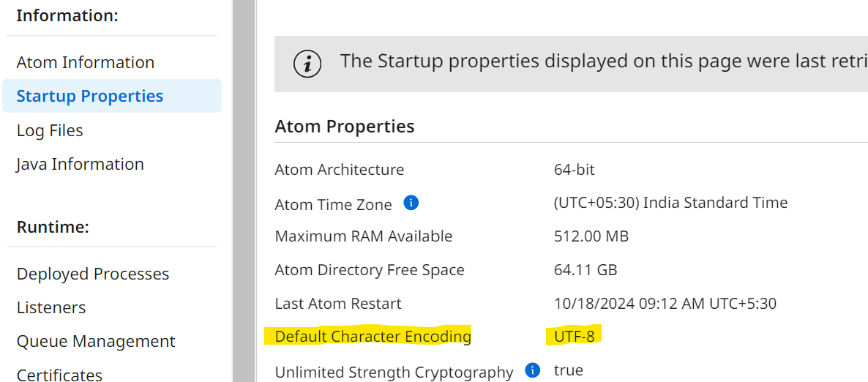
Task: Open the Atom Information page
Action: [x=86, y=62]
